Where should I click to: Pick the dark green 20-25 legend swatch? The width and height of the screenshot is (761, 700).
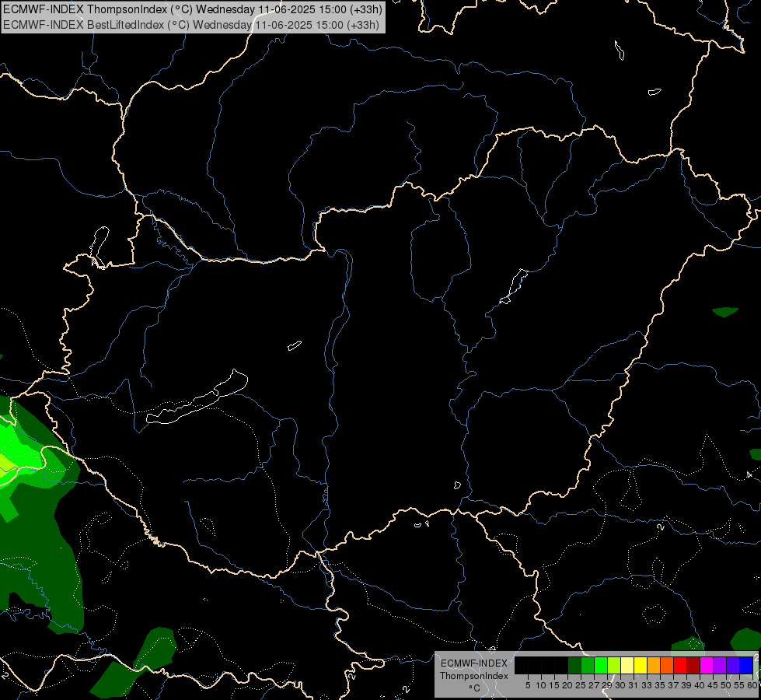574,665
